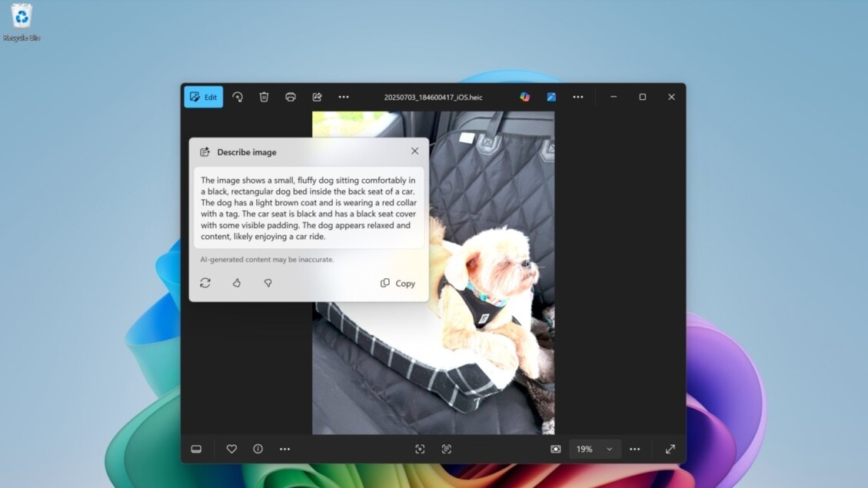Screen dimensions: 868x488
Task: Launch Copilot from the title bar icon
Action: click(x=525, y=97)
